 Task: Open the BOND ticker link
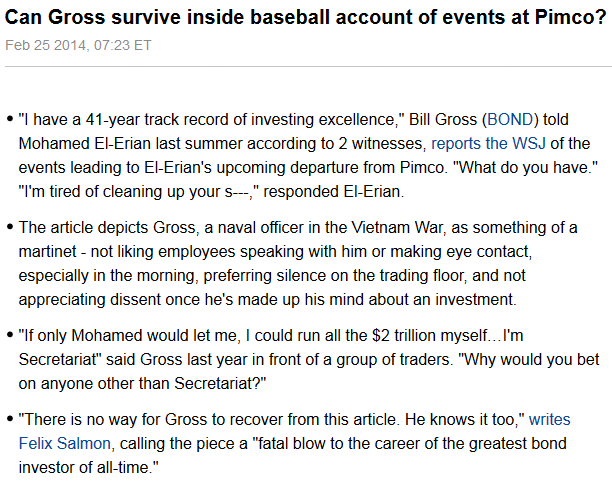click(x=510, y=119)
